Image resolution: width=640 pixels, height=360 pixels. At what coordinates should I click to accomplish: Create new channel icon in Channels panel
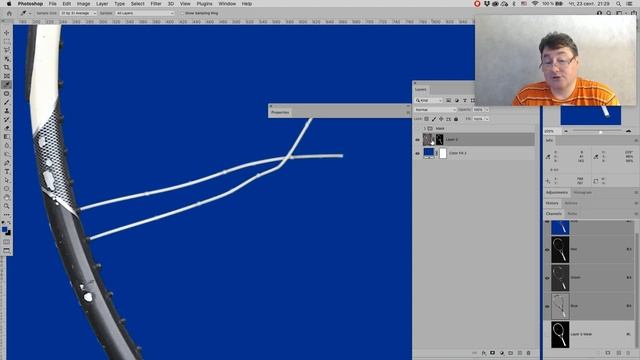pos(619,353)
